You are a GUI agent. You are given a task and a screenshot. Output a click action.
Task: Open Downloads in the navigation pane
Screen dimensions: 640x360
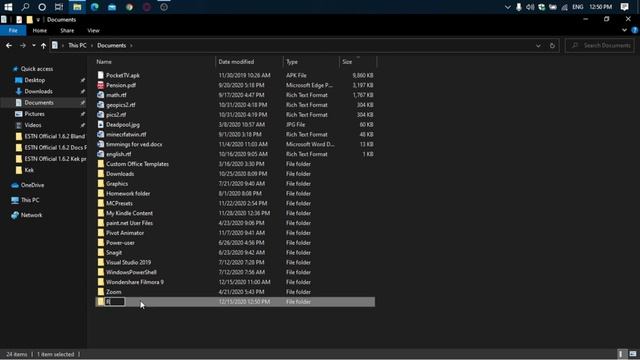pos(38,91)
